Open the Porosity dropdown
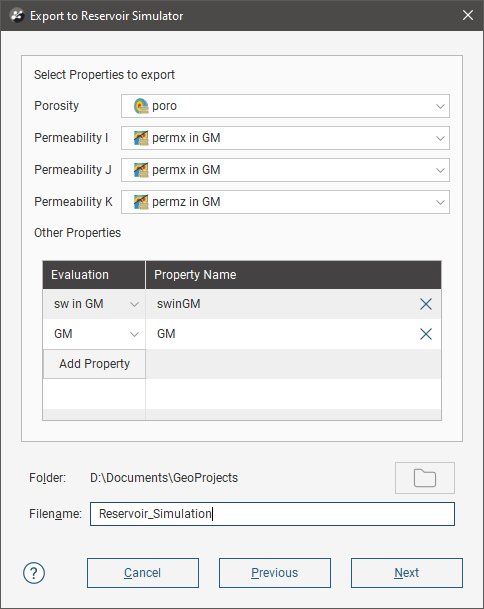The height and width of the screenshot is (609, 484). 285,106
